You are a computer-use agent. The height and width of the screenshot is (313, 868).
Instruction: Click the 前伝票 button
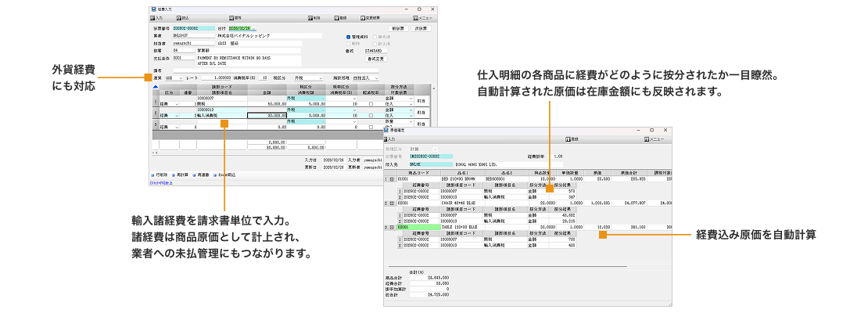[397, 28]
